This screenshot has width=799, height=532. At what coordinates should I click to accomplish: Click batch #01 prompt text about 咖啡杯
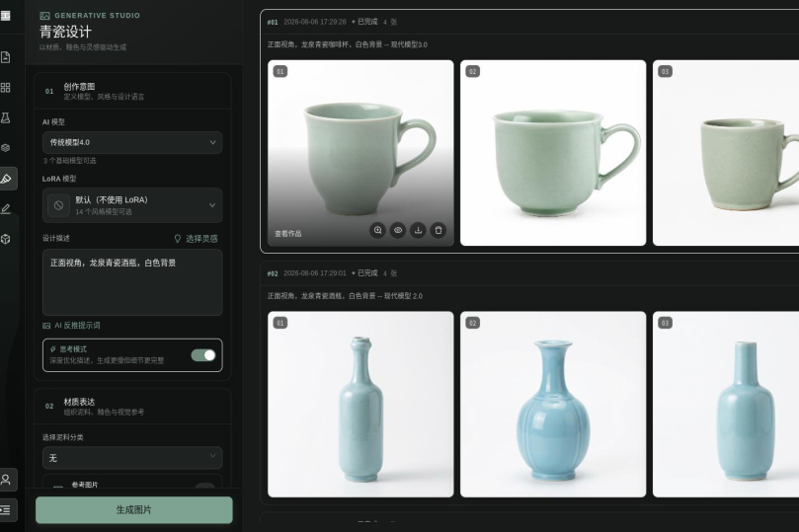pyautogui.click(x=348, y=44)
